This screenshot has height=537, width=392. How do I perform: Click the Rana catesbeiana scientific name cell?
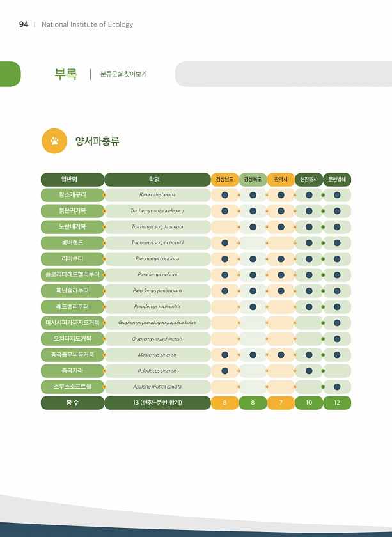point(157,195)
